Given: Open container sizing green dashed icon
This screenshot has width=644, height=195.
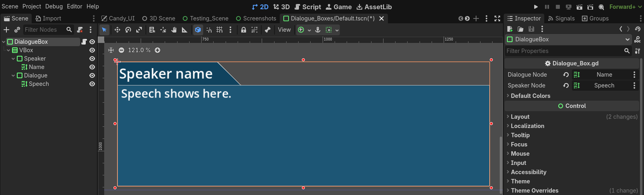Looking at the screenshot, I should 329,30.
